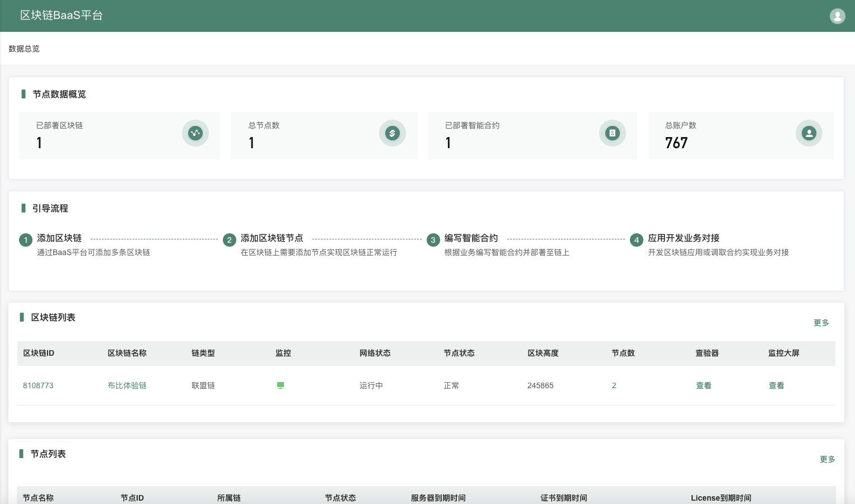Click the 区块链列表 section heading
855x504 pixels.
point(53,317)
